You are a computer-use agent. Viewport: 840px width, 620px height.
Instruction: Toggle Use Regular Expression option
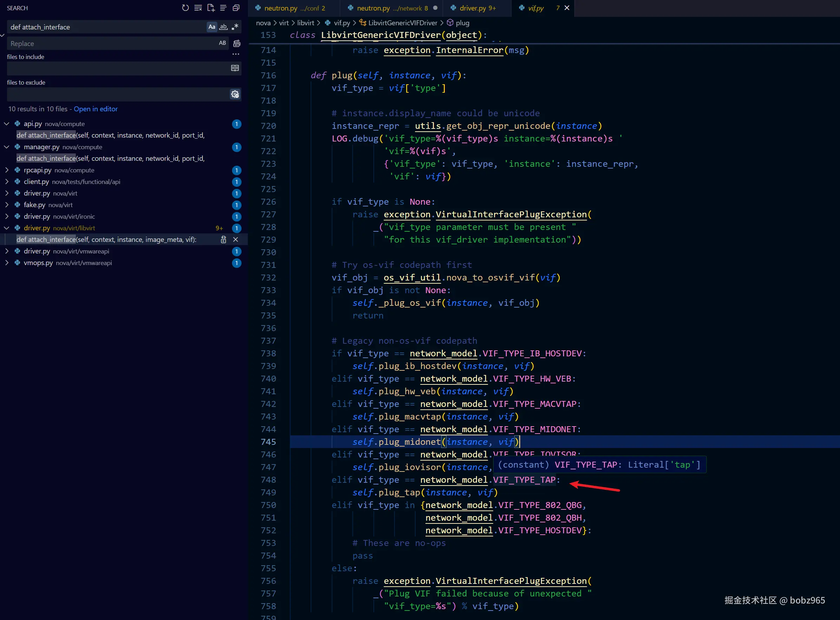[x=235, y=27]
